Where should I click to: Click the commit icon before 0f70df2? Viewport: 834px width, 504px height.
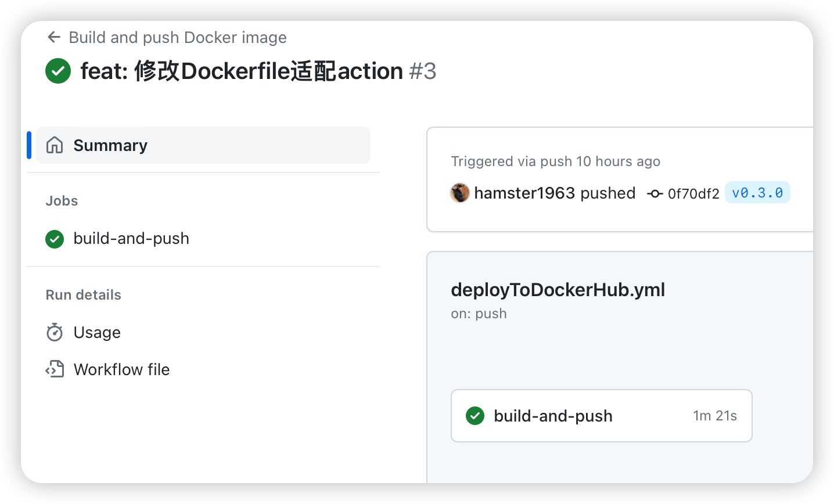pyautogui.click(x=655, y=193)
